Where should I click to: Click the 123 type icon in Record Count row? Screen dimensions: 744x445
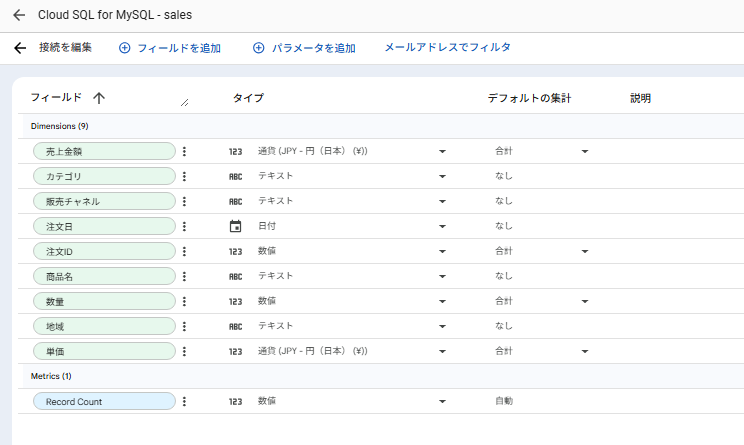click(235, 402)
